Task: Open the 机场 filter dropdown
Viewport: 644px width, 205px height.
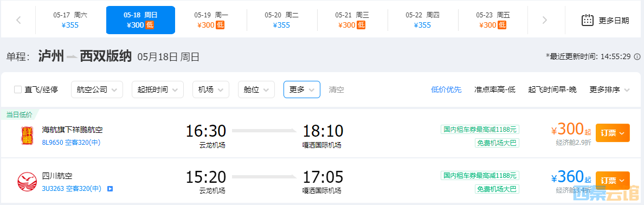Action: (x=211, y=89)
